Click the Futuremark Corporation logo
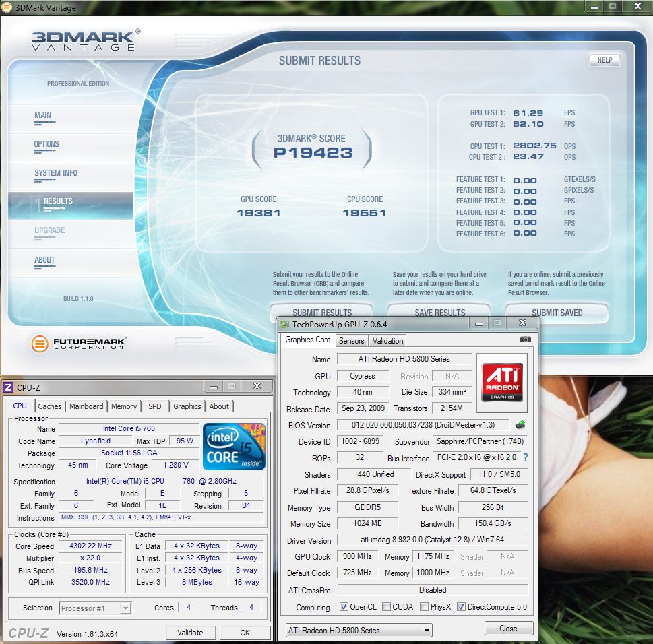The width and height of the screenshot is (653, 644). 79,344
